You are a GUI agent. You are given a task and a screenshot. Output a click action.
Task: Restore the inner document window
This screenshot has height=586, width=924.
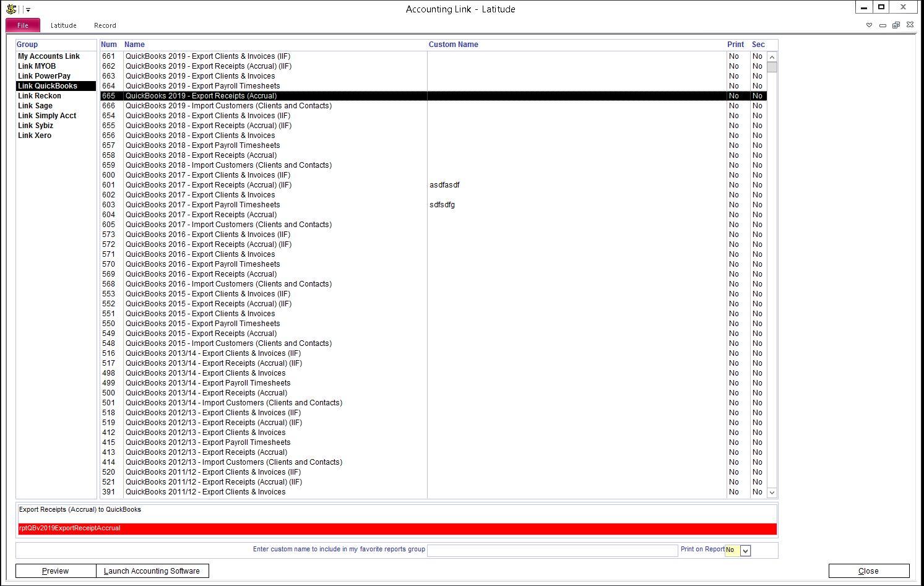click(896, 25)
